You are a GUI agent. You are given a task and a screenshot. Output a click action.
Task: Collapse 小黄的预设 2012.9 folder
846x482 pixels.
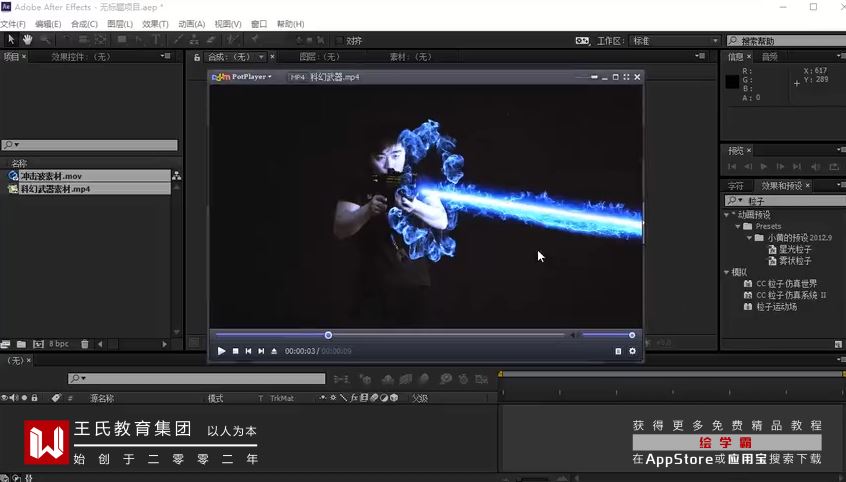[x=749, y=237]
